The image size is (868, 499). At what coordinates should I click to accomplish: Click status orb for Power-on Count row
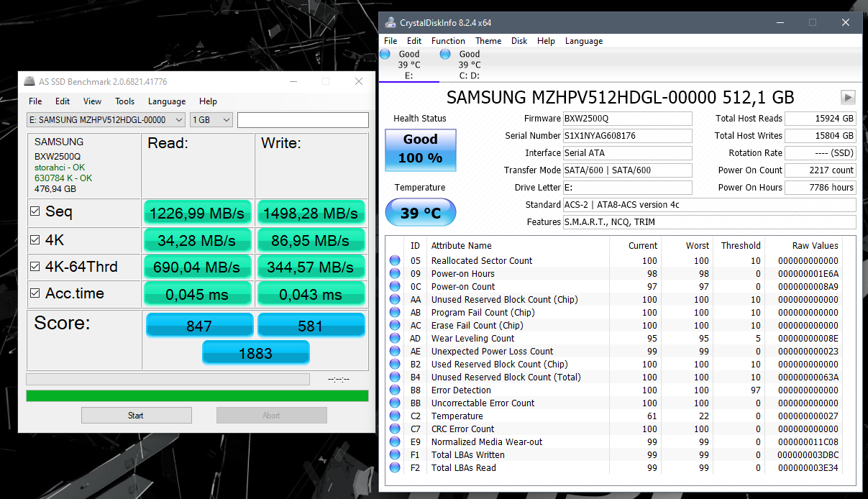tap(395, 286)
